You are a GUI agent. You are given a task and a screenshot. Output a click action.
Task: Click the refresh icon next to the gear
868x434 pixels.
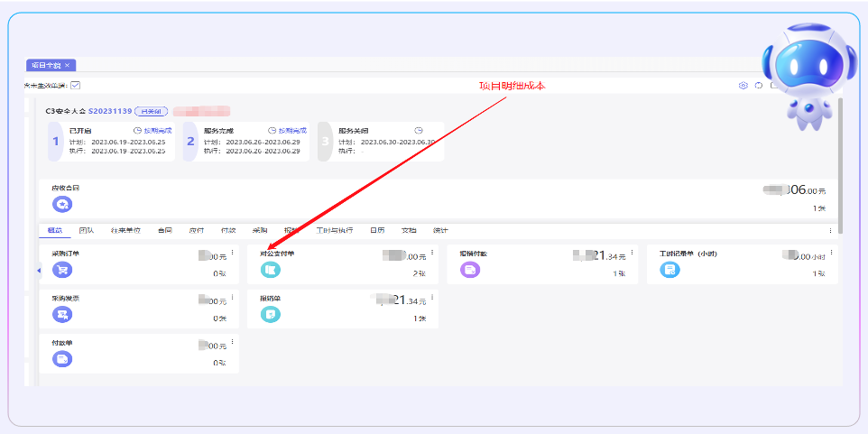pos(759,86)
